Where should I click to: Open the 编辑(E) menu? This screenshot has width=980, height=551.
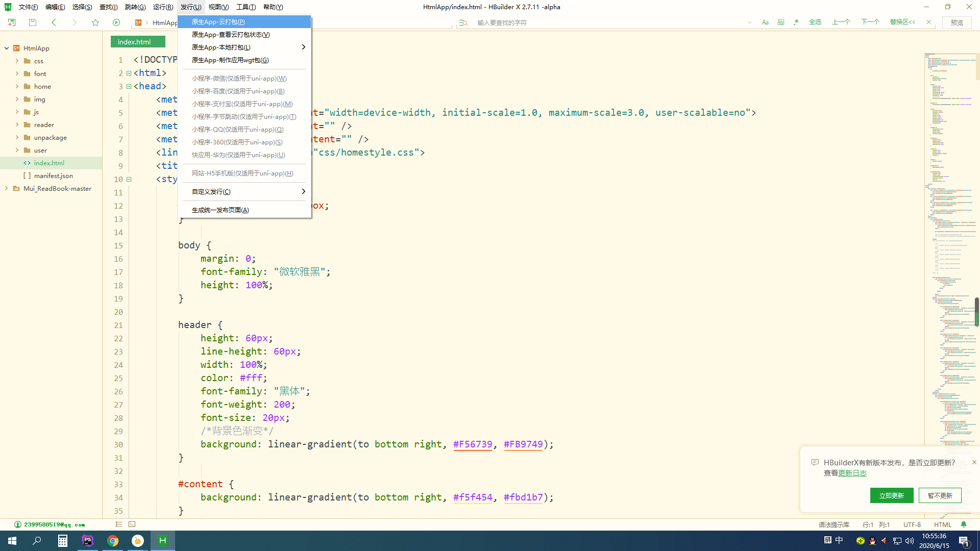click(x=55, y=7)
